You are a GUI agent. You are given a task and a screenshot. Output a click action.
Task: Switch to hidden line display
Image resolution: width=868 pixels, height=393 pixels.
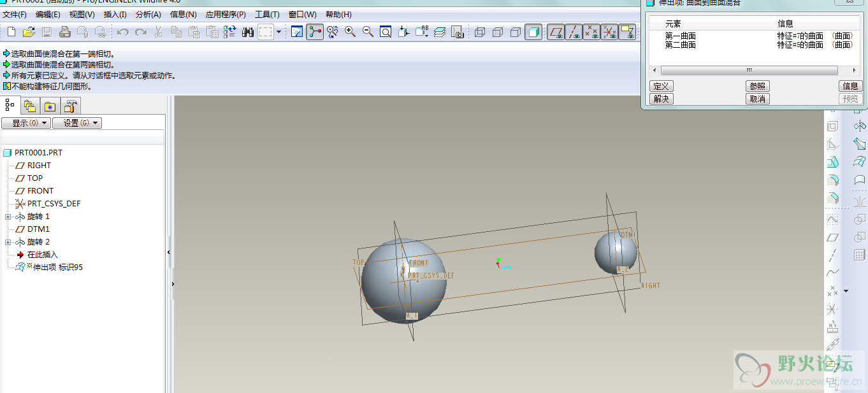click(498, 32)
